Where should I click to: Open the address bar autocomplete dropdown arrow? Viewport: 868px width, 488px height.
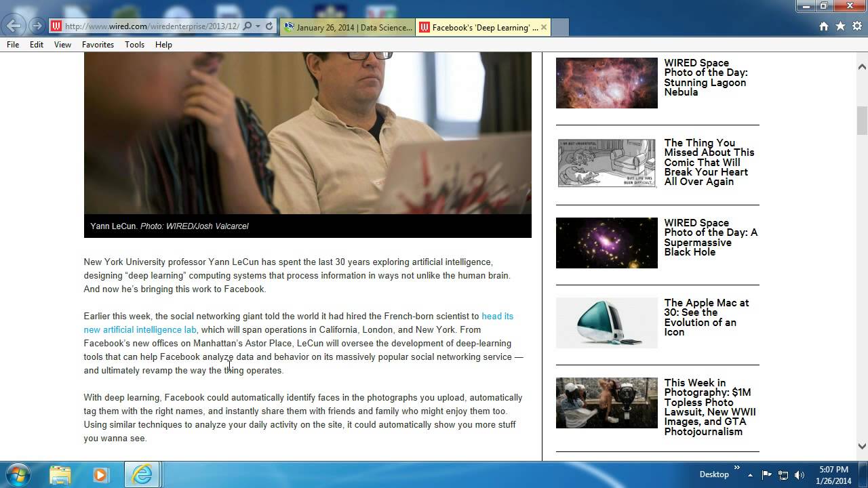click(258, 26)
